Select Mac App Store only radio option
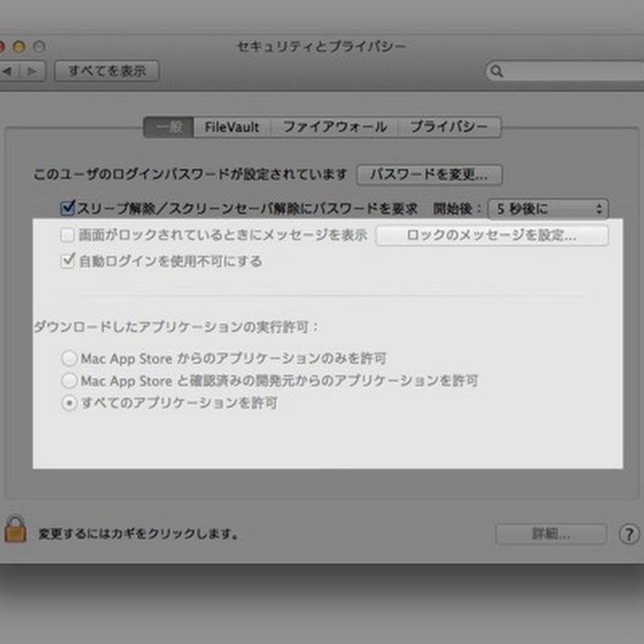644x644 pixels. click(69, 358)
